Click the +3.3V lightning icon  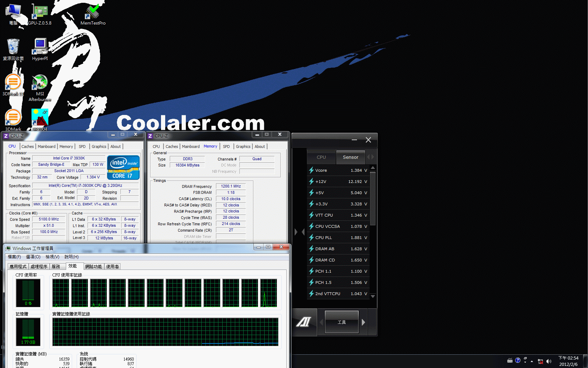click(311, 204)
